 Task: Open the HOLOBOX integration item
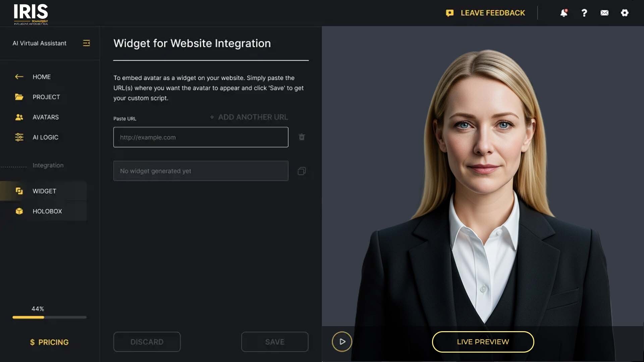point(47,211)
